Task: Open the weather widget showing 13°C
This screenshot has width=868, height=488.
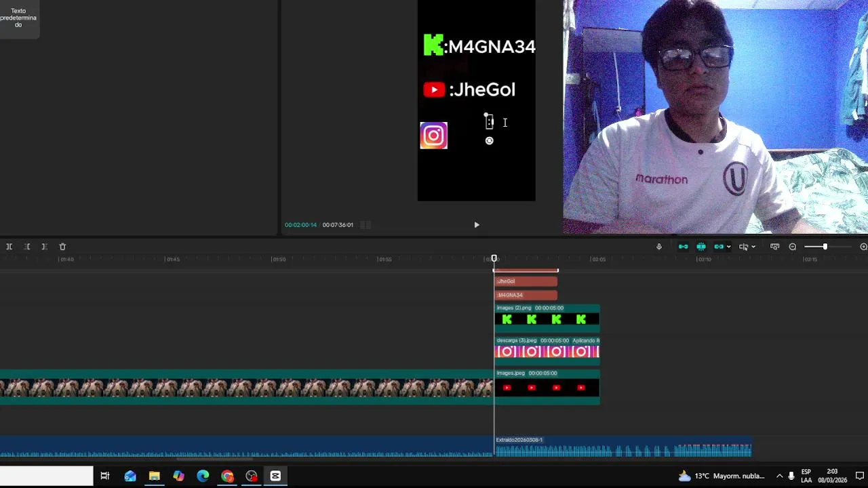Action: 721,476
